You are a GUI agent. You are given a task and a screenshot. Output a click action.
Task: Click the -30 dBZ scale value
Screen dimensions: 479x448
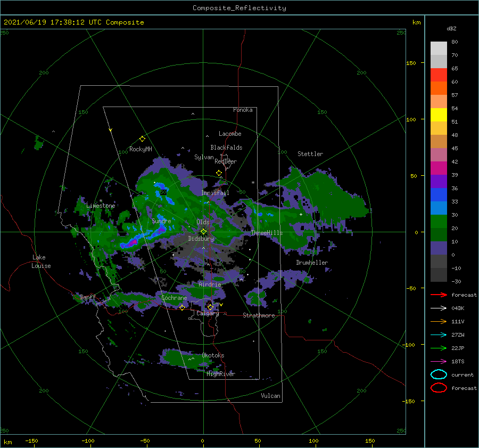pos(456,281)
